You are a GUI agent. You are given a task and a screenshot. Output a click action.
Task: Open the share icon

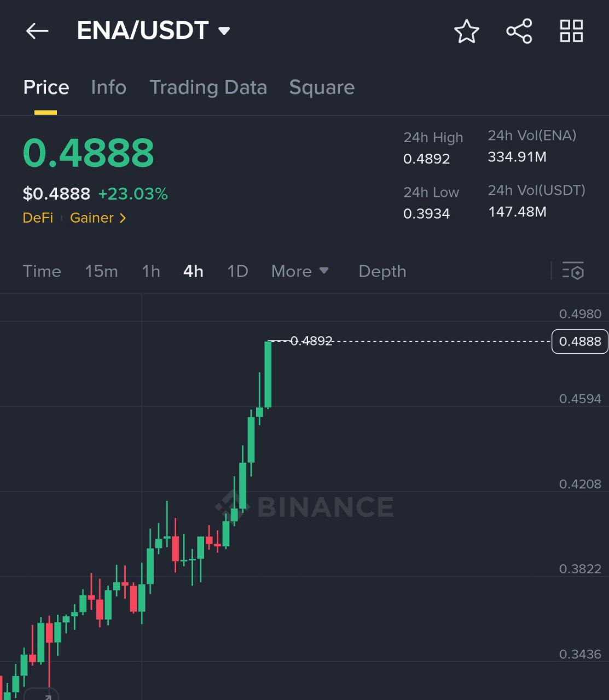(519, 31)
